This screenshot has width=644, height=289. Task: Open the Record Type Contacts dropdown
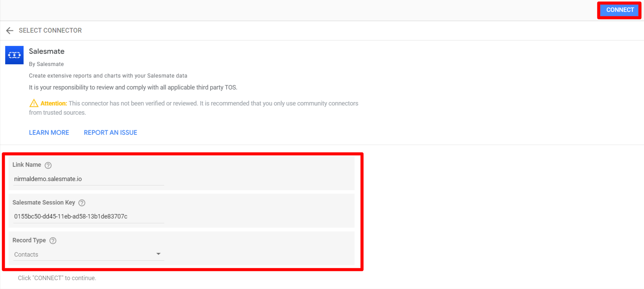(89, 254)
